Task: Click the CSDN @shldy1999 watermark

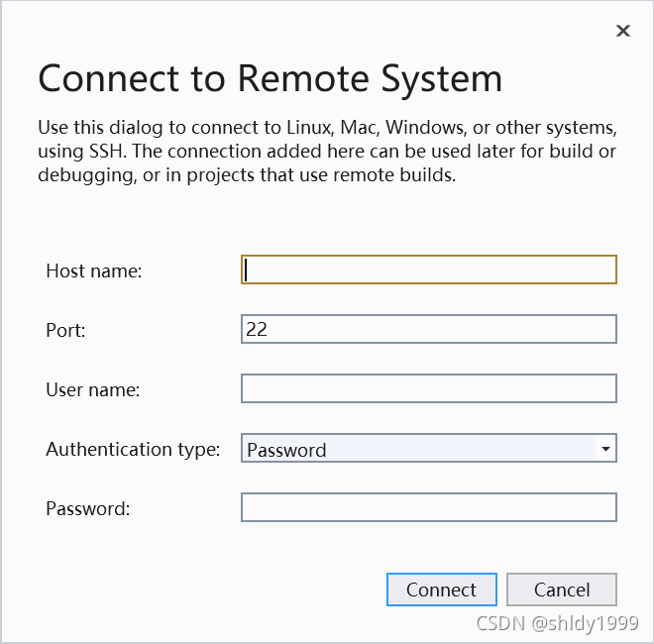Action: 557,623
